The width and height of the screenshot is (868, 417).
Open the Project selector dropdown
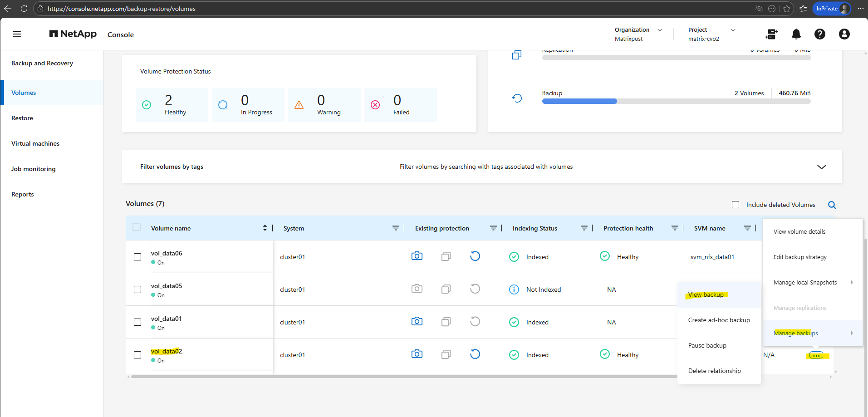(733, 30)
